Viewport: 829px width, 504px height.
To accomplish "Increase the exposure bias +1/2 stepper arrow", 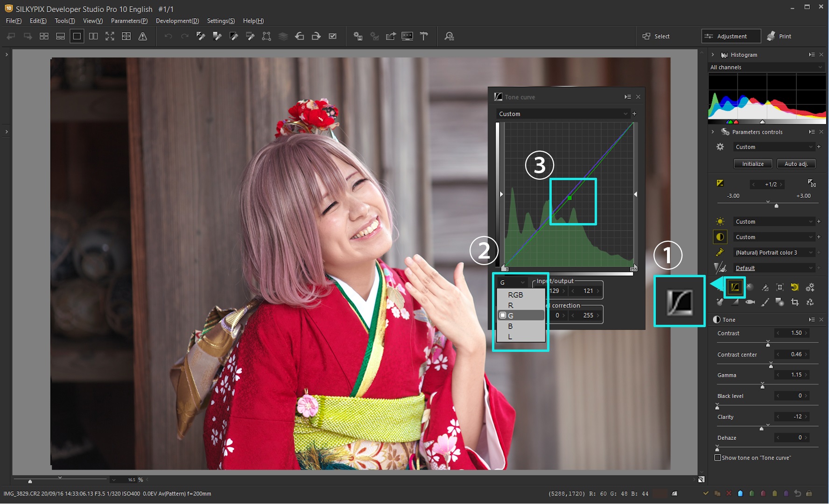I will (x=781, y=184).
